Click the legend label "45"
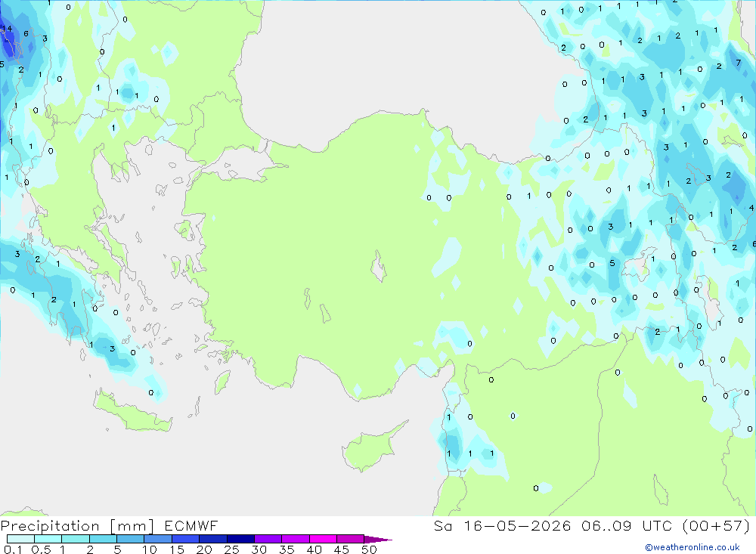756x554 pixels. pos(342,549)
